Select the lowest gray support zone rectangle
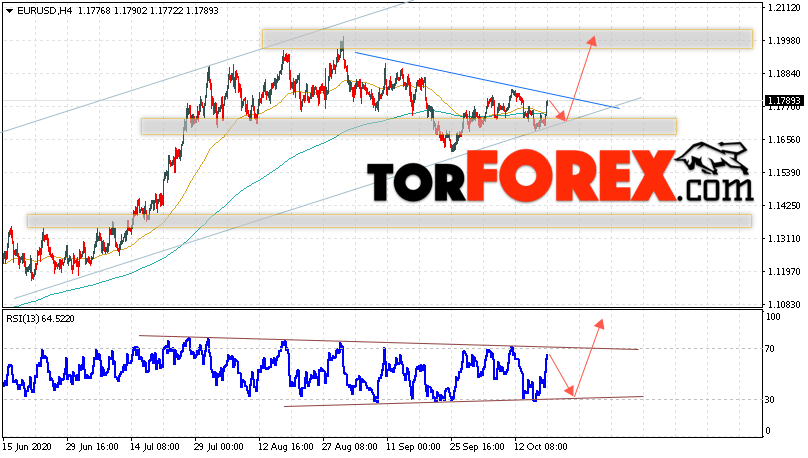The width and height of the screenshot is (808, 458). tap(389, 221)
